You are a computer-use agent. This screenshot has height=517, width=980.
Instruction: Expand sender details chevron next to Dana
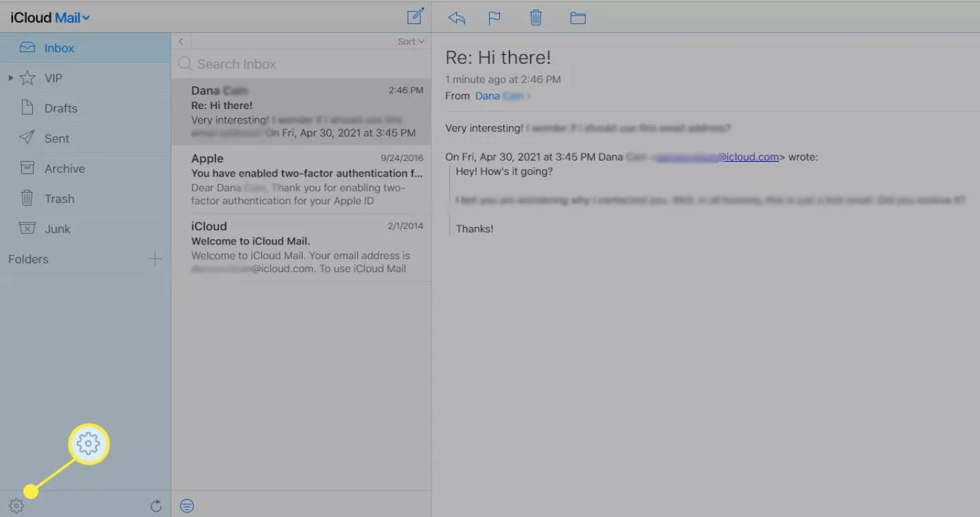pyautogui.click(x=529, y=96)
